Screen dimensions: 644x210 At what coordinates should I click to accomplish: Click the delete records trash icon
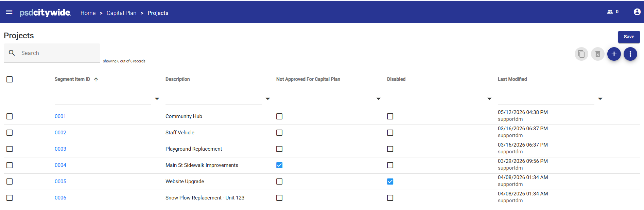tap(598, 54)
